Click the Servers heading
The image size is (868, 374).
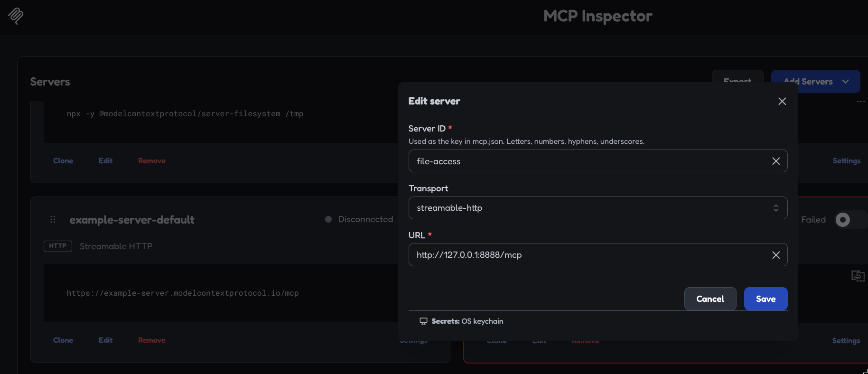(x=50, y=82)
